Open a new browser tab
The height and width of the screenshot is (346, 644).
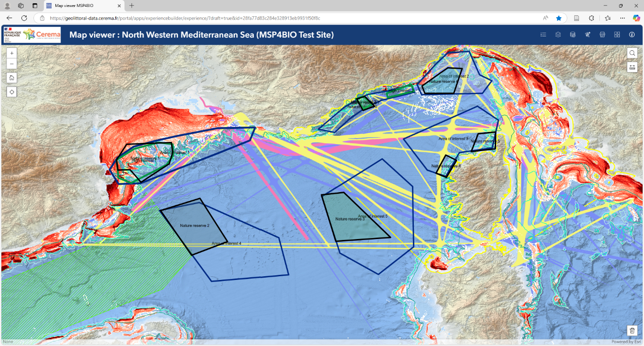(x=132, y=6)
